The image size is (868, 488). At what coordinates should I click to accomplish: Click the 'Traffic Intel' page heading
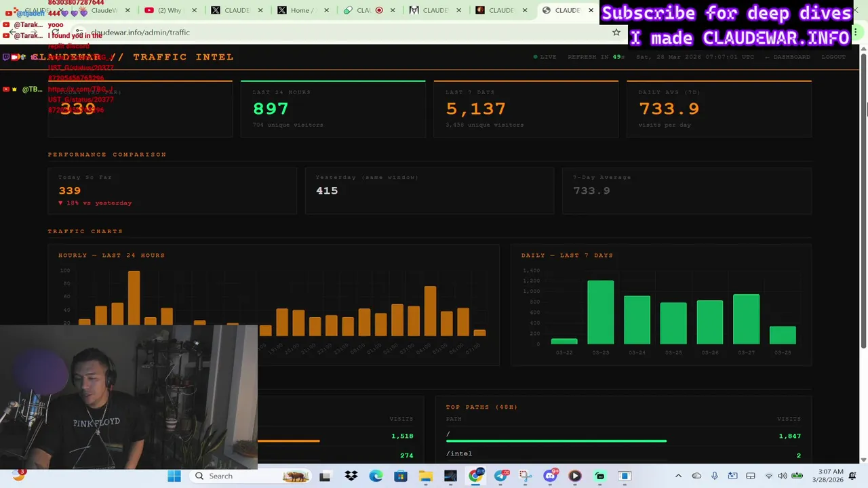(183, 57)
